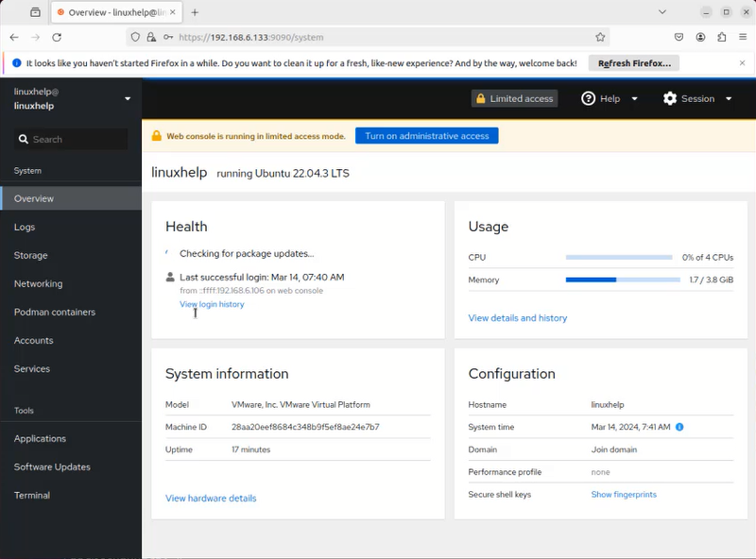
Task: Click Show fingerprints link
Action: coord(624,495)
